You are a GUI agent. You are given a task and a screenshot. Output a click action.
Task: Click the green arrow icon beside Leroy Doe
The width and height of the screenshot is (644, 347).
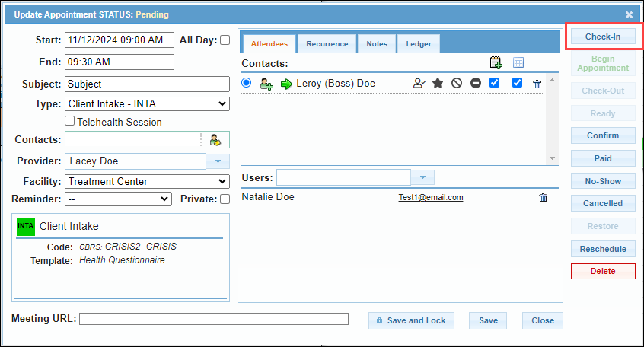coord(286,84)
